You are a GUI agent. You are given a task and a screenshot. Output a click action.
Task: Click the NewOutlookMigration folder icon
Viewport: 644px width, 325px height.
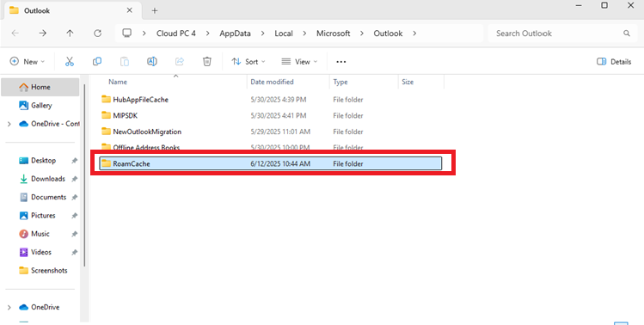tap(107, 132)
